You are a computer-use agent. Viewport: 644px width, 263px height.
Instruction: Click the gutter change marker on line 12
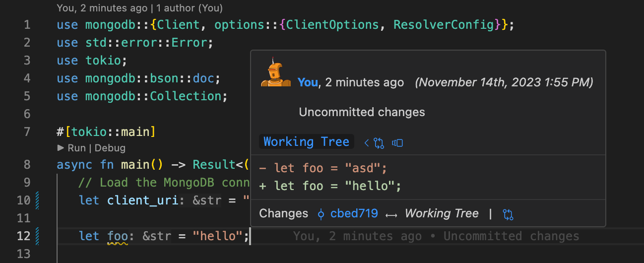coord(38,236)
